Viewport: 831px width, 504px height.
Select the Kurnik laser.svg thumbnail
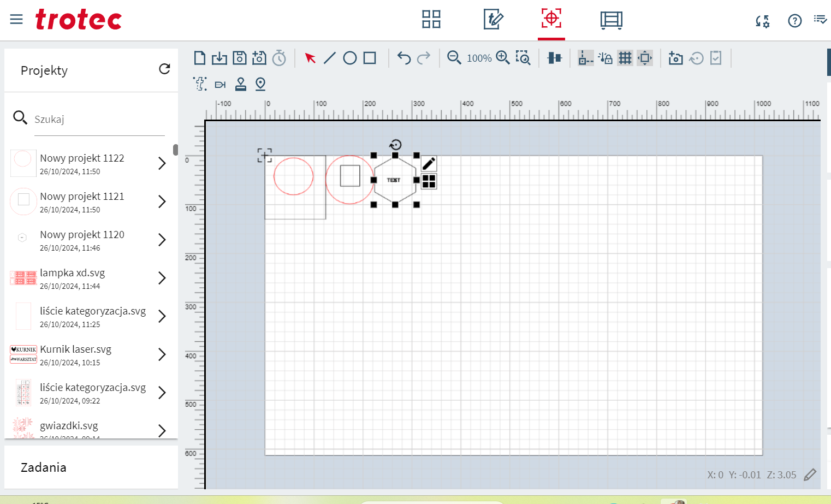point(23,354)
